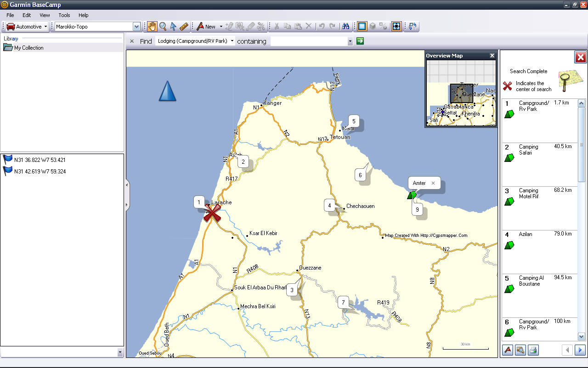Click the red X search center marker
The height and width of the screenshot is (368, 588).
[x=212, y=213]
